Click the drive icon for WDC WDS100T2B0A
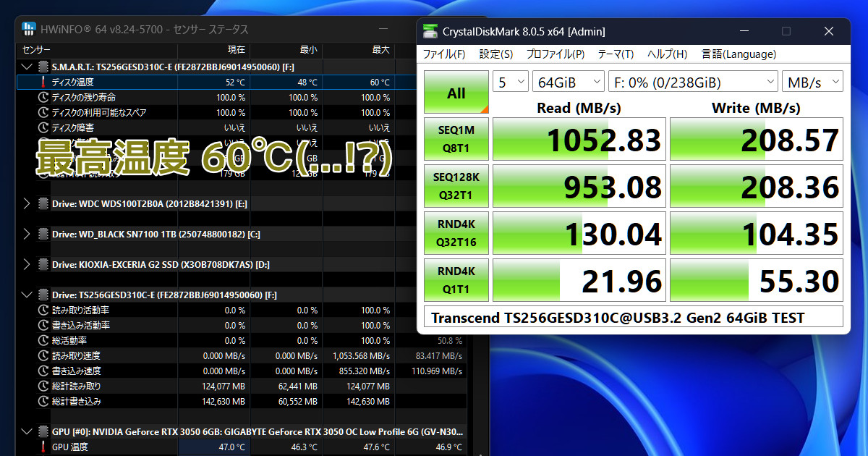 43,204
